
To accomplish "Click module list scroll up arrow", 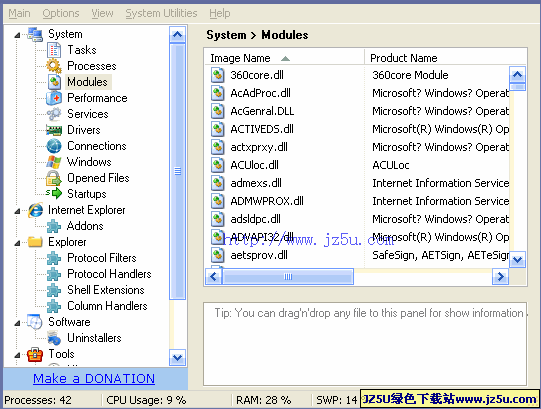I will coord(517,74).
